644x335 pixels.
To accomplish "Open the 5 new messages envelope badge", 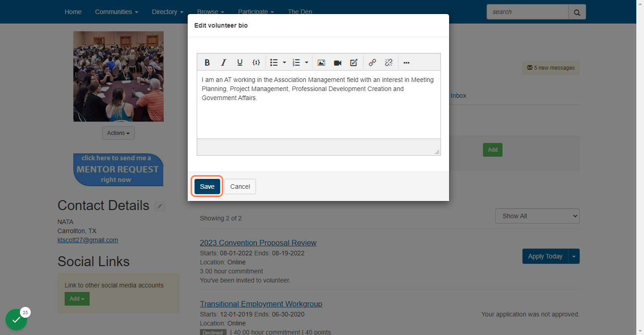I will coord(551,68).
